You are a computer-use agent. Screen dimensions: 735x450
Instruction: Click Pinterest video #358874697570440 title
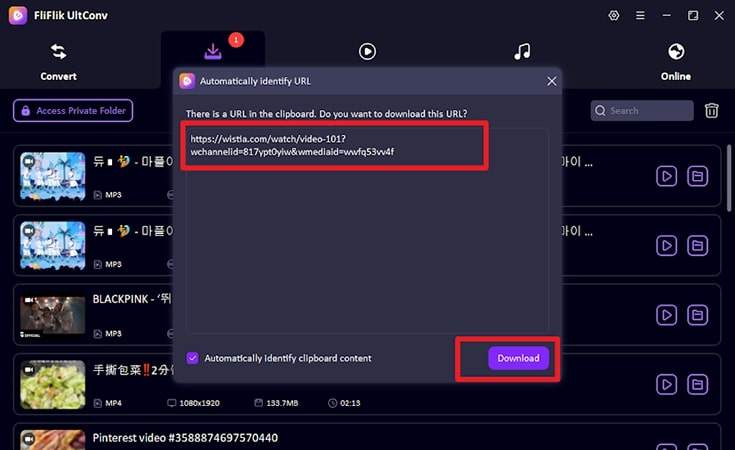[x=185, y=438]
